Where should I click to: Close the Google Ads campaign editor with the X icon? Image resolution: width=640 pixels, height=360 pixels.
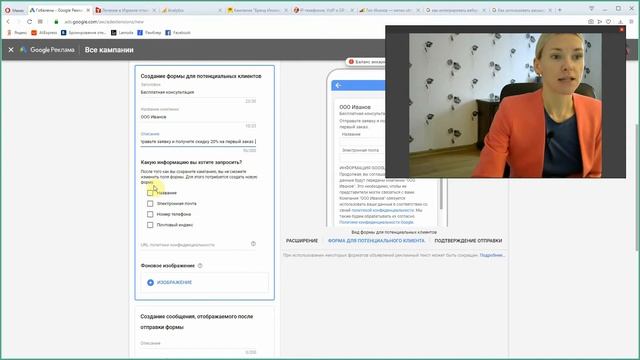[x=11, y=50]
